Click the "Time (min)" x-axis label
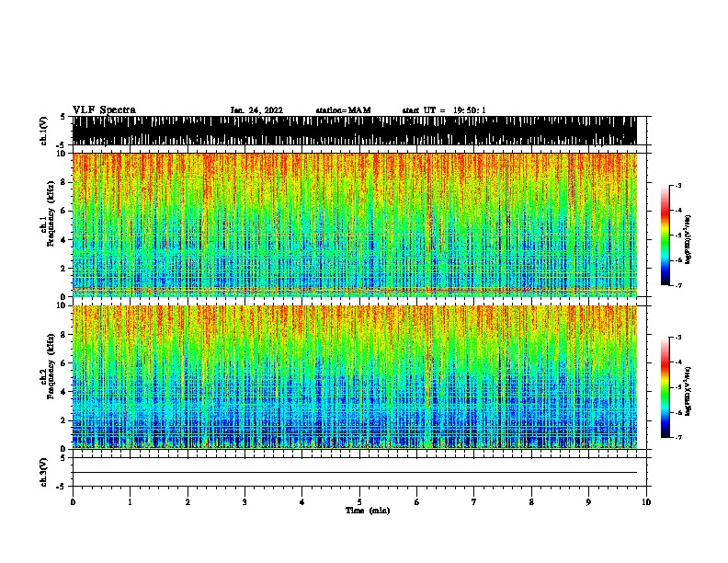 coord(368,511)
